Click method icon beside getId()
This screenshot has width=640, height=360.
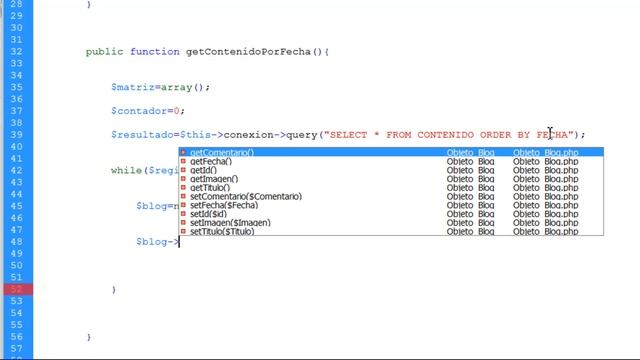pos(183,170)
